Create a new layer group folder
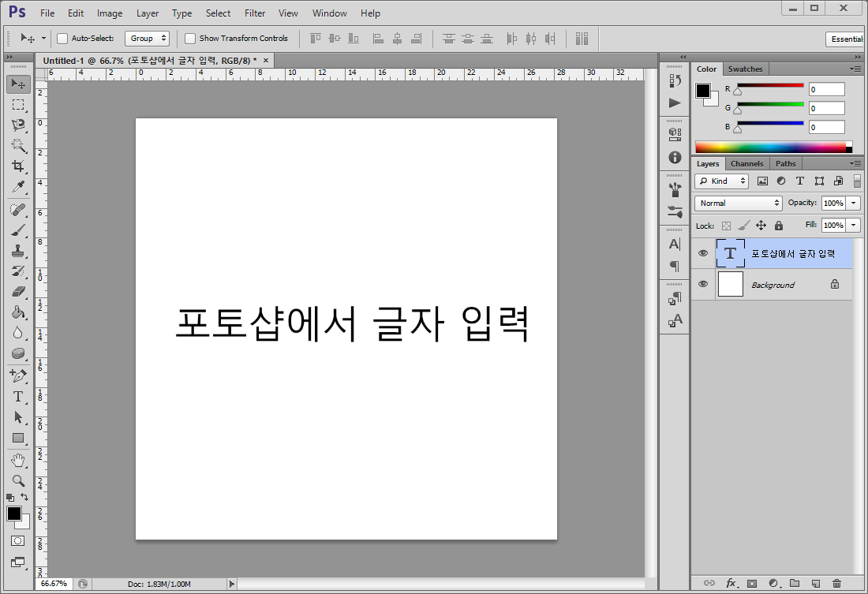 (795, 584)
